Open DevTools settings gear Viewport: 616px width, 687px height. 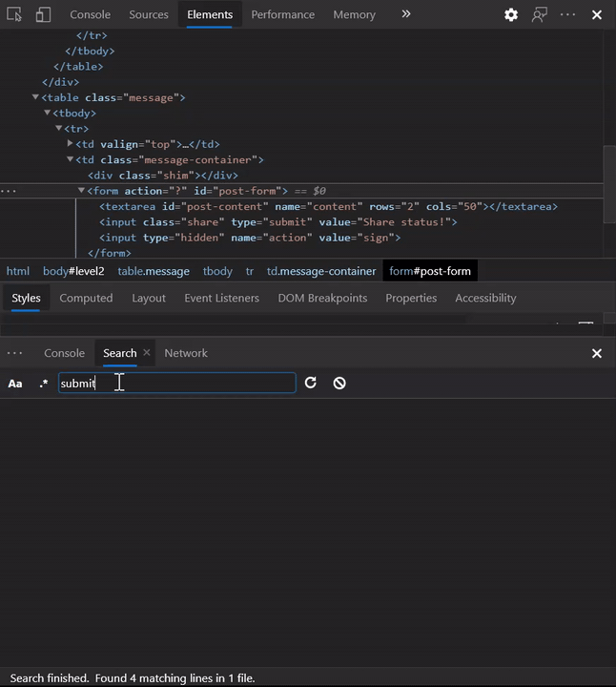511,15
